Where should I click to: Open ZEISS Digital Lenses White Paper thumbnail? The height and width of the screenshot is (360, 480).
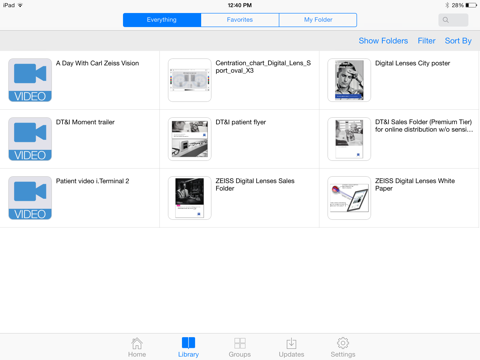(x=349, y=198)
